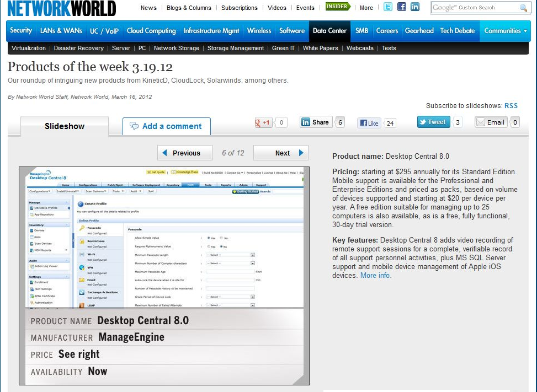Viewport: 537px width, 392px height.
Task: Tweet this slideshow
Action: tap(433, 122)
